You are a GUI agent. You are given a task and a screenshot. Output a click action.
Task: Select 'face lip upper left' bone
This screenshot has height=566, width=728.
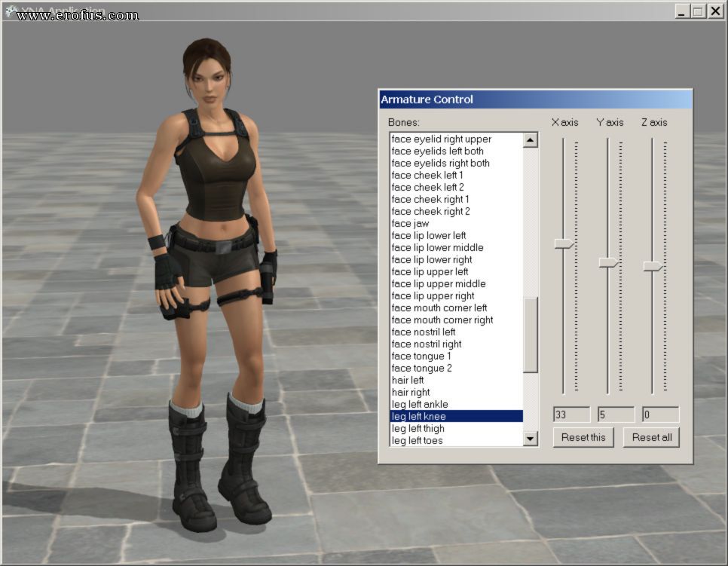[x=457, y=271]
